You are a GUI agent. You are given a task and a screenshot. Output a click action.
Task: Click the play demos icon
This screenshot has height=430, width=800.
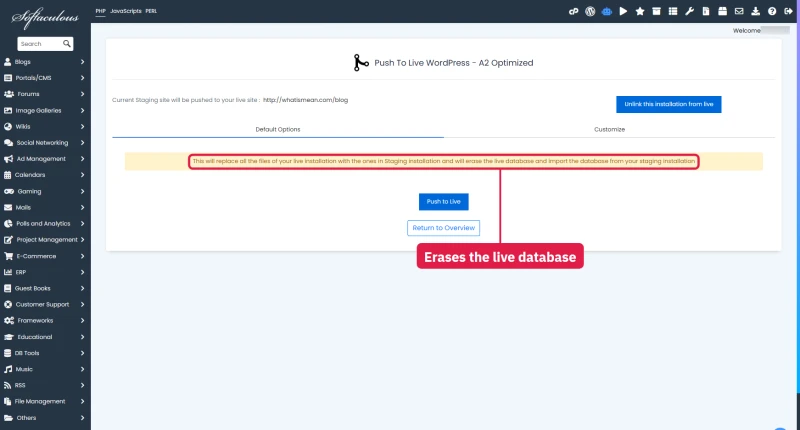pos(623,11)
